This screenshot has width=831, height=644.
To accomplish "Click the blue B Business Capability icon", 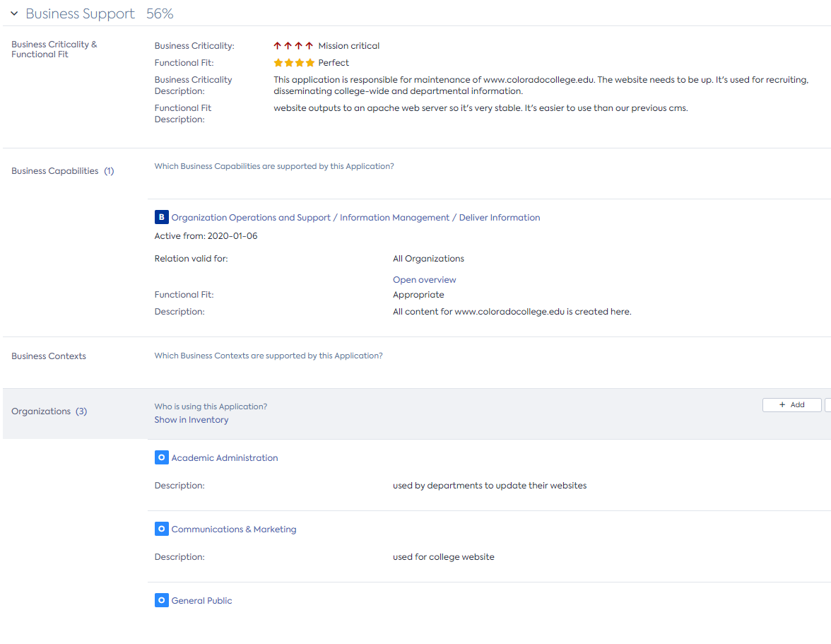I will pos(162,218).
